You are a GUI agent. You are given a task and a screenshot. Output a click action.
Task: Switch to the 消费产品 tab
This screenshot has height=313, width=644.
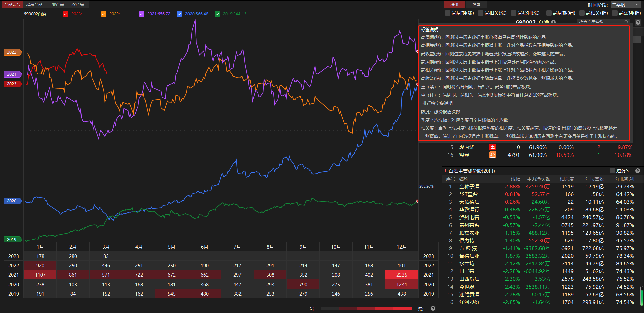34,5
